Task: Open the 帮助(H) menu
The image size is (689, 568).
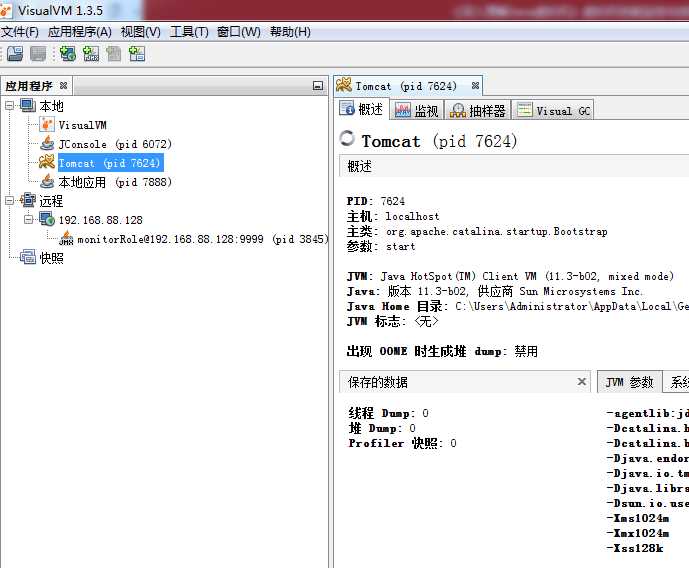Action: (290, 32)
